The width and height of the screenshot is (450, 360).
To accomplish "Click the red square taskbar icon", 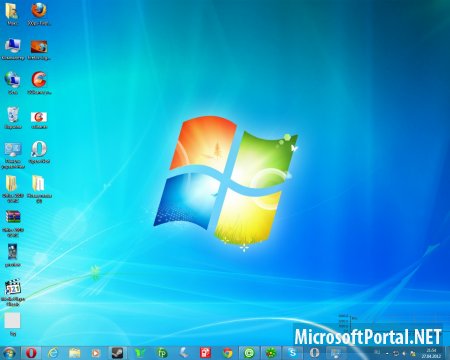I will [205, 353].
